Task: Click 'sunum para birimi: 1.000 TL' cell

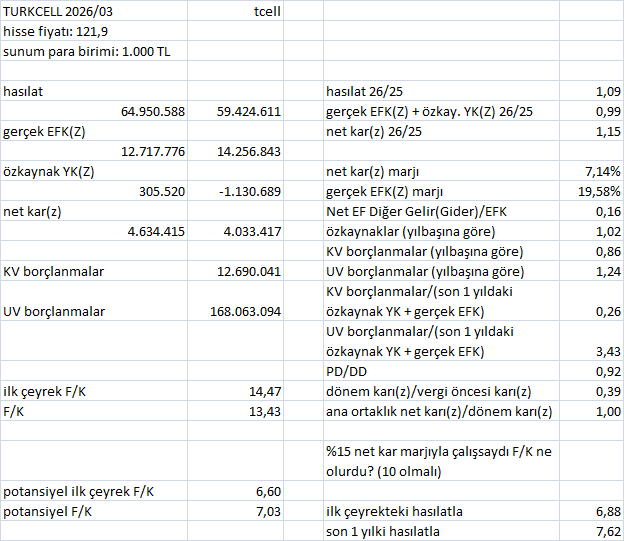Action: click(x=94, y=51)
